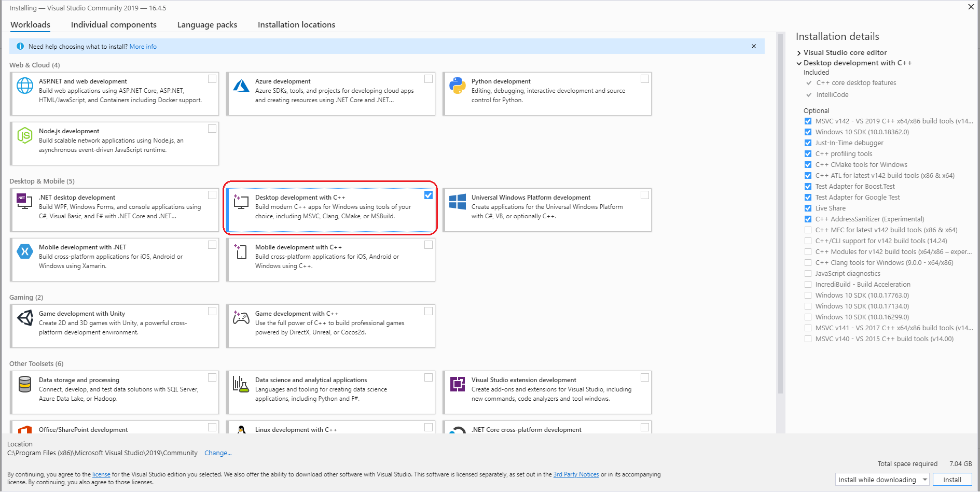Click the Azure development logo icon
This screenshot has width=980, height=492.
point(241,86)
